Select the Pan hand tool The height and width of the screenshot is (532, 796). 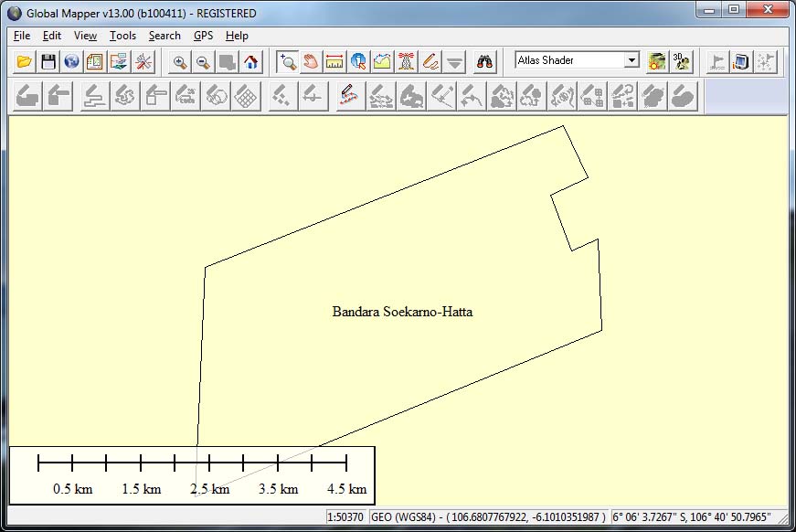pos(311,62)
